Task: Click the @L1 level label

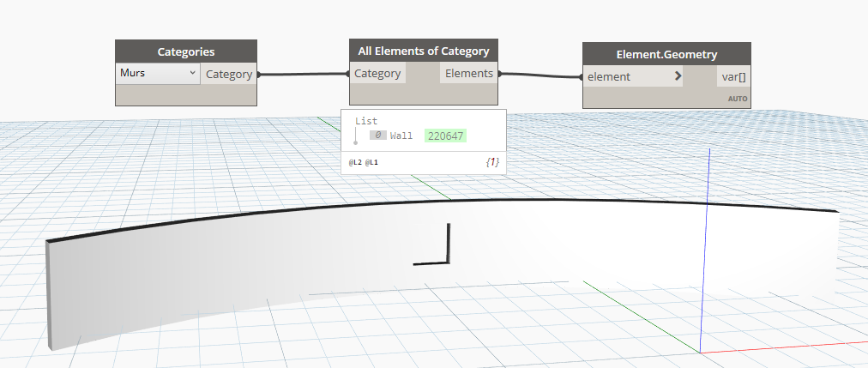Action: click(371, 163)
